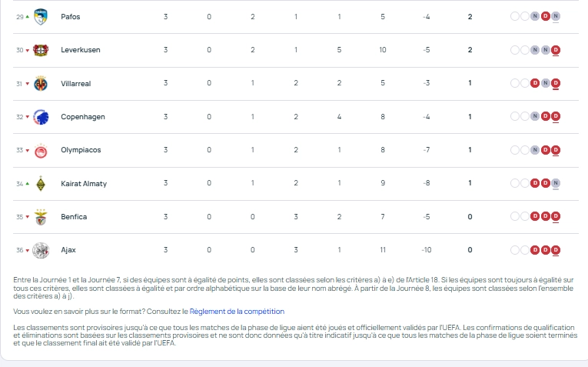The height and width of the screenshot is (367, 588).
Task: Select Ajax's underlined most recent form badge
Action: tap(556, 250)
